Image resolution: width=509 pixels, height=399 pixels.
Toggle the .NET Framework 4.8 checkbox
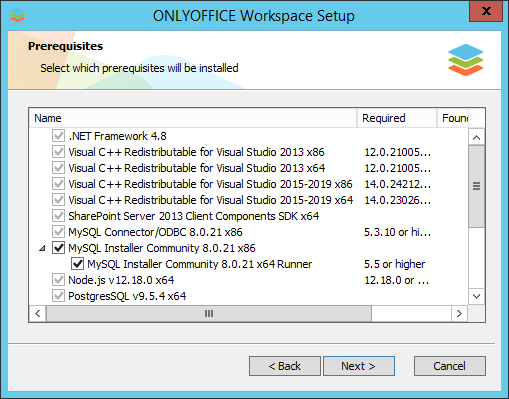pos(58,136)
